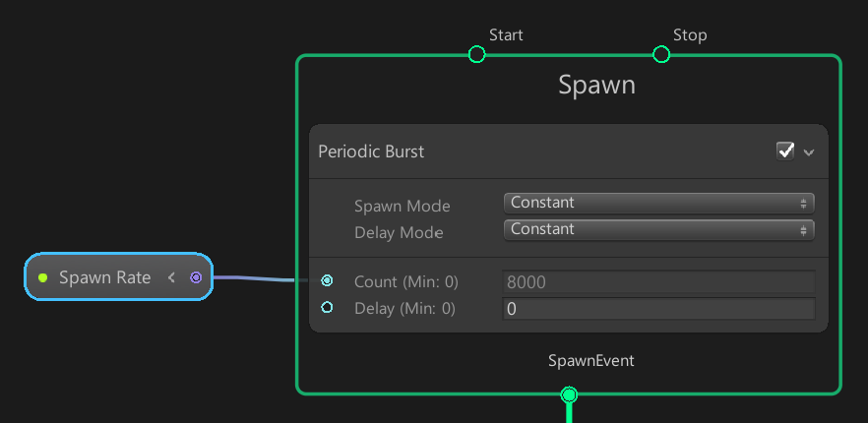Click the Stop flow input port
The width and height of the screenshot is (868, 423).
pyautogui.click(x=661, y=54)
